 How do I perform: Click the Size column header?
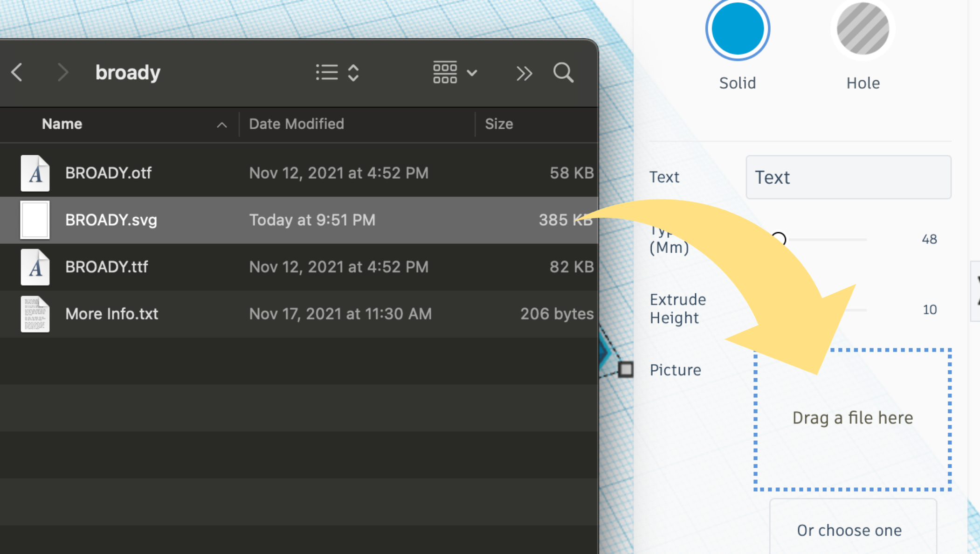click(499, 124)
